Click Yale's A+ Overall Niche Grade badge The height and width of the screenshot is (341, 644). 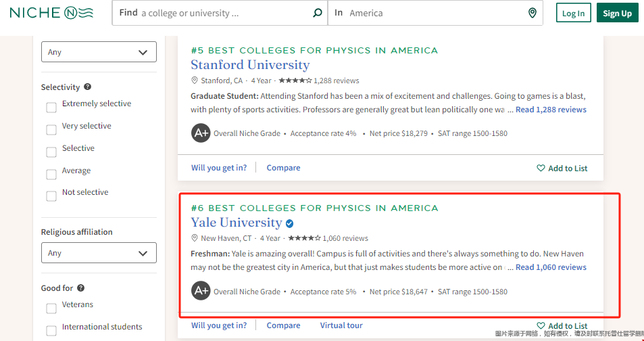pyautogui.click(x=201, y=291)
